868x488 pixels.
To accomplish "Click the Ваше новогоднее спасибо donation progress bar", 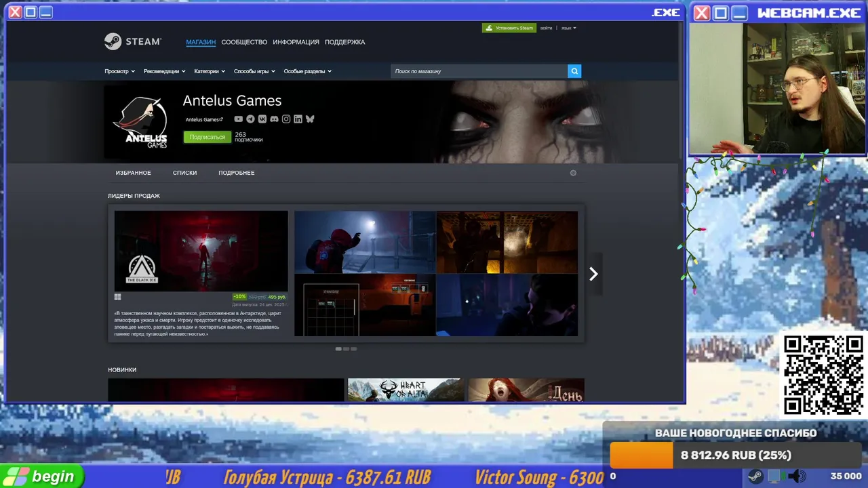I will pos(735,455).
